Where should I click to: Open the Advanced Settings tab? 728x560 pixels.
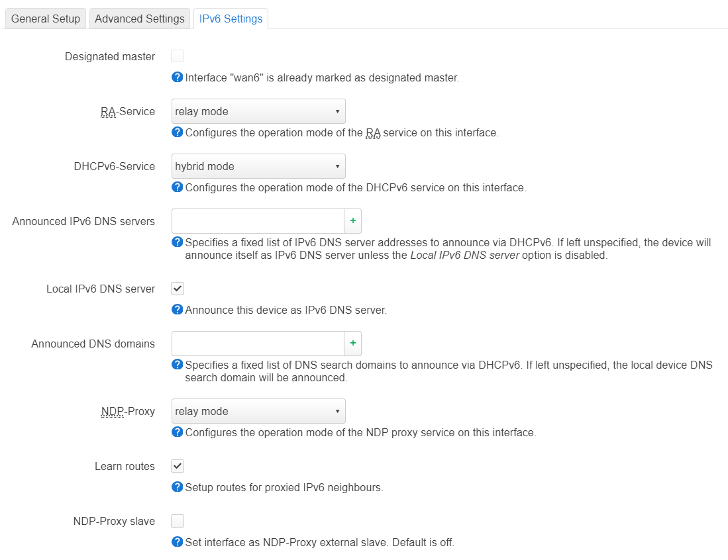[x=140, y=19]
